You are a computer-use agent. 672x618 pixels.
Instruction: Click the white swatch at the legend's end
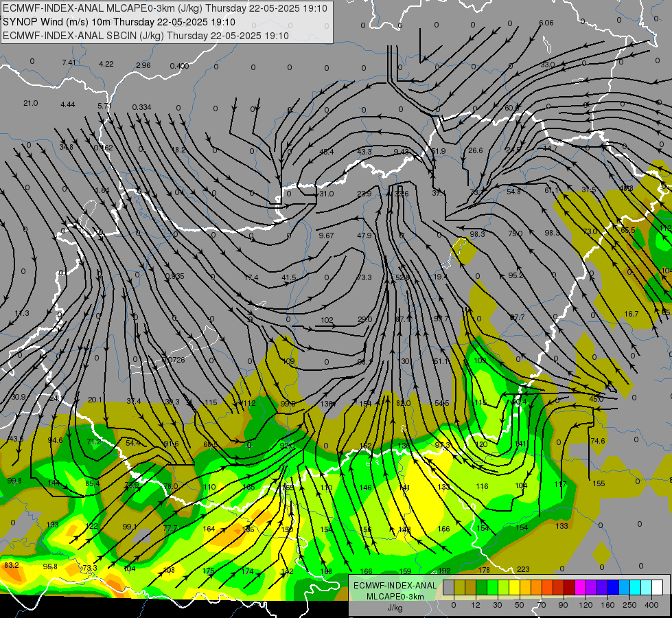657,587
